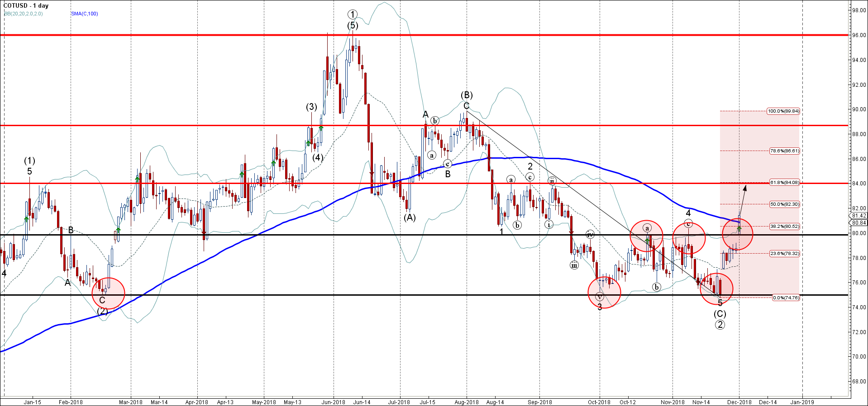Select the circled a label in red circle
This screenshot has width=868, height=406.
[x=647, y=228]
